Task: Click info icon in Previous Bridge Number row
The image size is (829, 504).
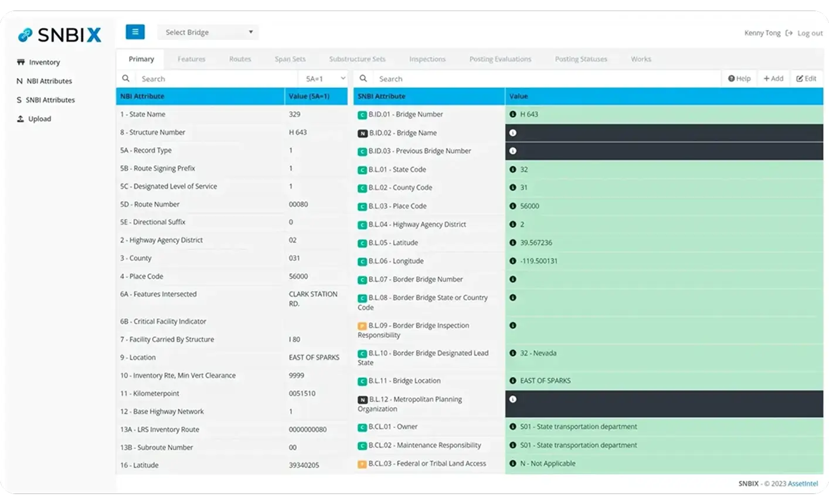Action: pyautogui.click(x=513, y=151)
